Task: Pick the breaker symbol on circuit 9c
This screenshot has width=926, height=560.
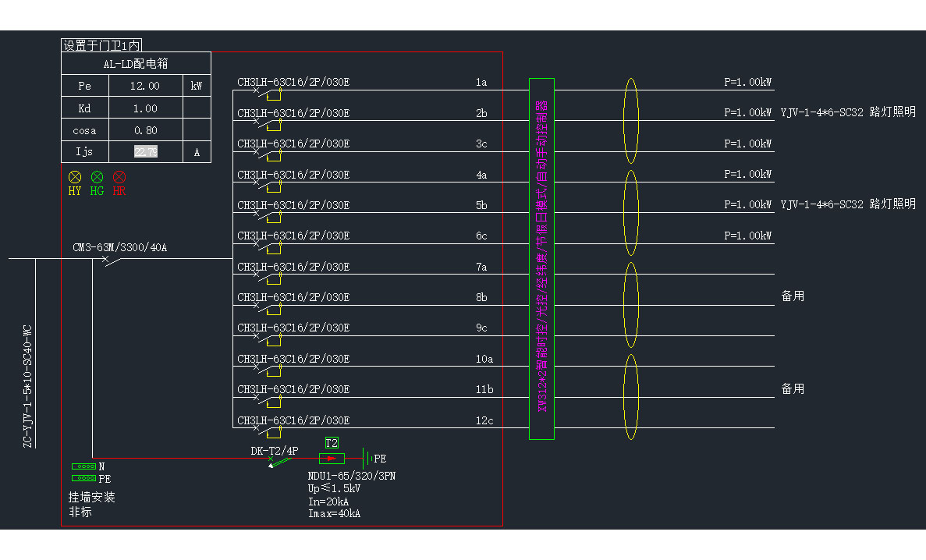Action: tap(268, 339)
